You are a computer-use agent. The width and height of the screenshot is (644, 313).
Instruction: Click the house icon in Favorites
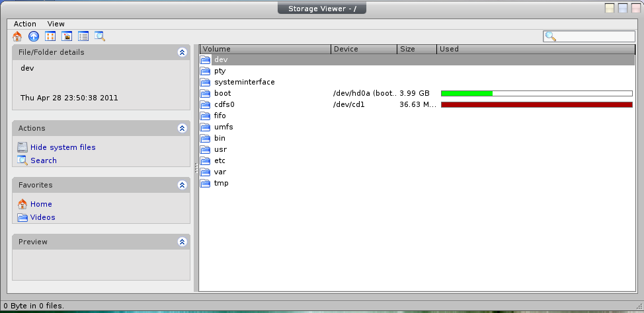22,204
